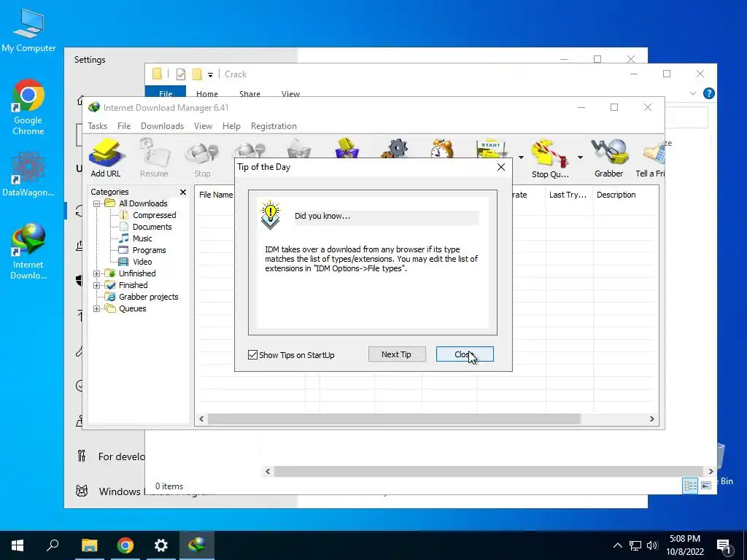Open the Downloads menu
The height and width of the screenshot is (560, 747).
coord(162,126)
